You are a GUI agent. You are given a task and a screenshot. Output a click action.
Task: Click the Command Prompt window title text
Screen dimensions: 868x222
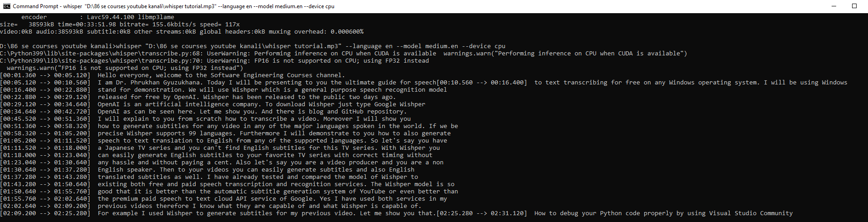[x=173, y=6]
